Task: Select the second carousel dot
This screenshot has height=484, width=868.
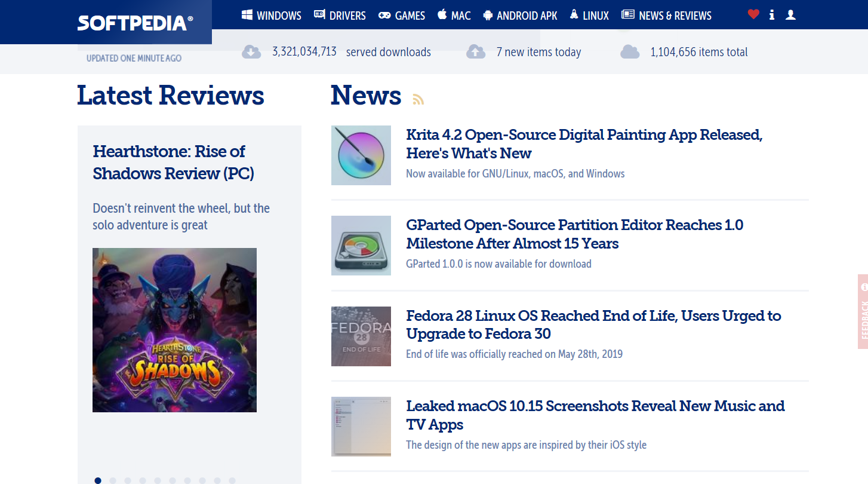Action: 113,480
